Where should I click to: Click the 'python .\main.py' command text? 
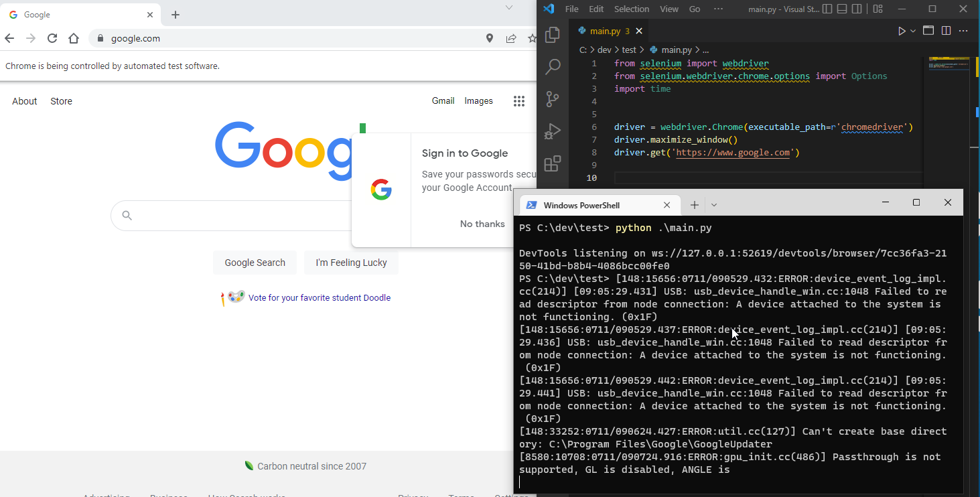pos(663,228)
